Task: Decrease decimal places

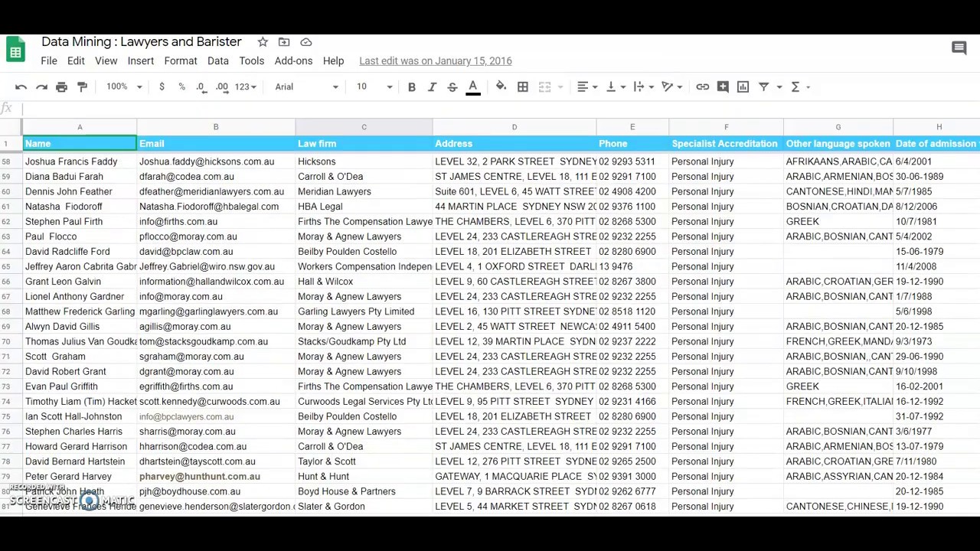Action: tap(201, 86)
